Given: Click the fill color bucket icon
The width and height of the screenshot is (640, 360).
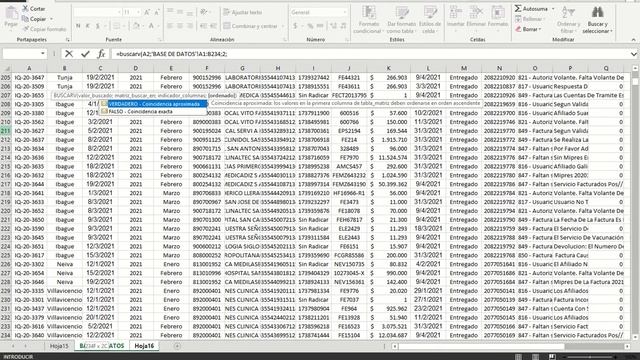Looking at the screenshot, I should point(136,26).
